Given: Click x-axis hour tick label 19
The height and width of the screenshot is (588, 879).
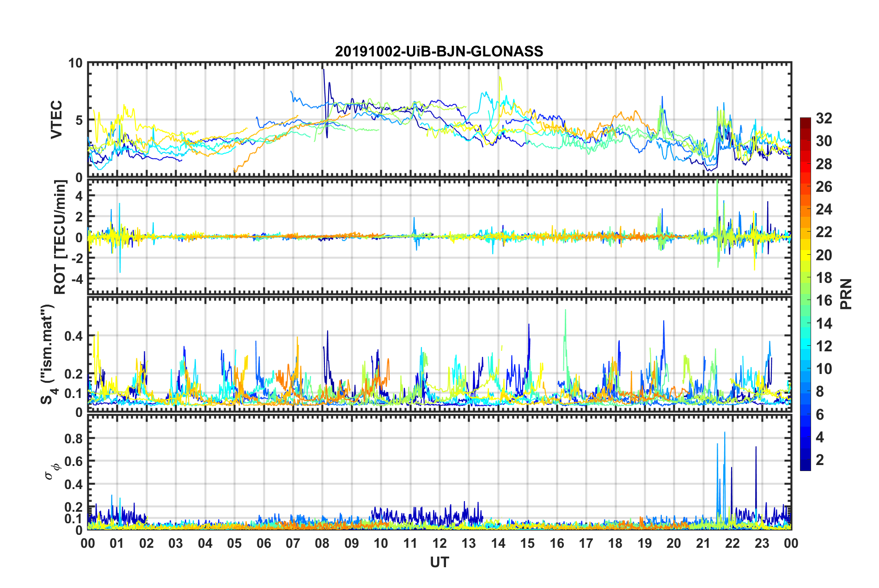Looking at the screenshot, I should coord(645,543).
